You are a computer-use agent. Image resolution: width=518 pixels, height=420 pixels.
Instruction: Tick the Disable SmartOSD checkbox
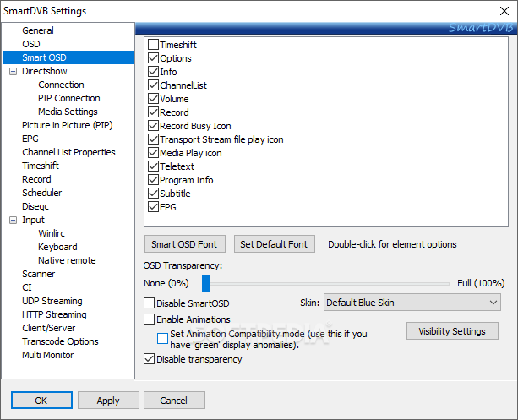tap(149, 303)
